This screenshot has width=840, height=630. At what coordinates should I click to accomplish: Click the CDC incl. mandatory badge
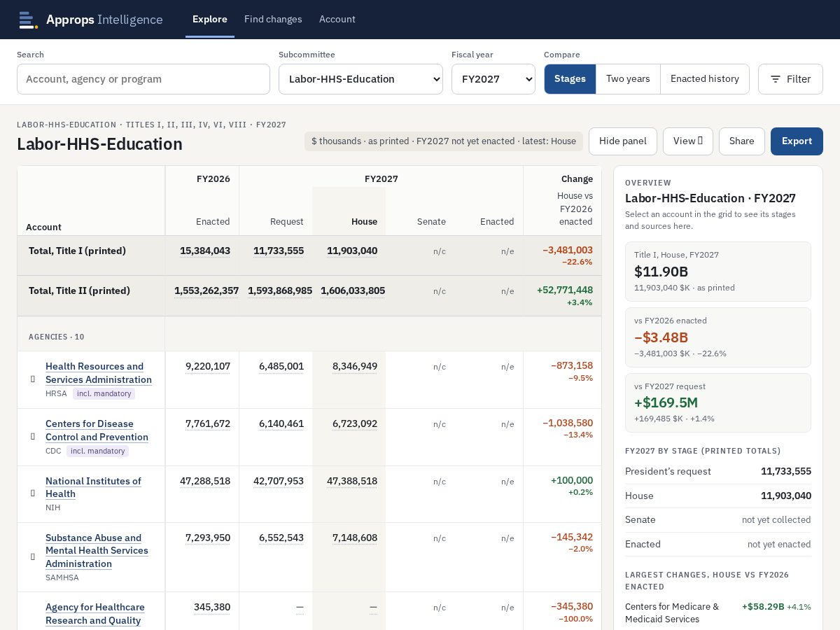97,451
